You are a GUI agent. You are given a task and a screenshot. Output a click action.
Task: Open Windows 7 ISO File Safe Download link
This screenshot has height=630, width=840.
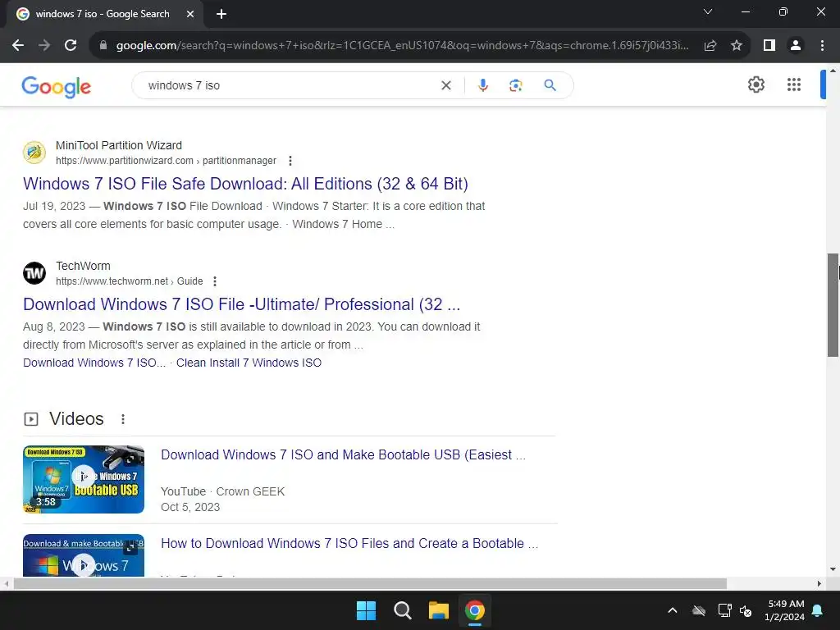[x=245, y=184]
